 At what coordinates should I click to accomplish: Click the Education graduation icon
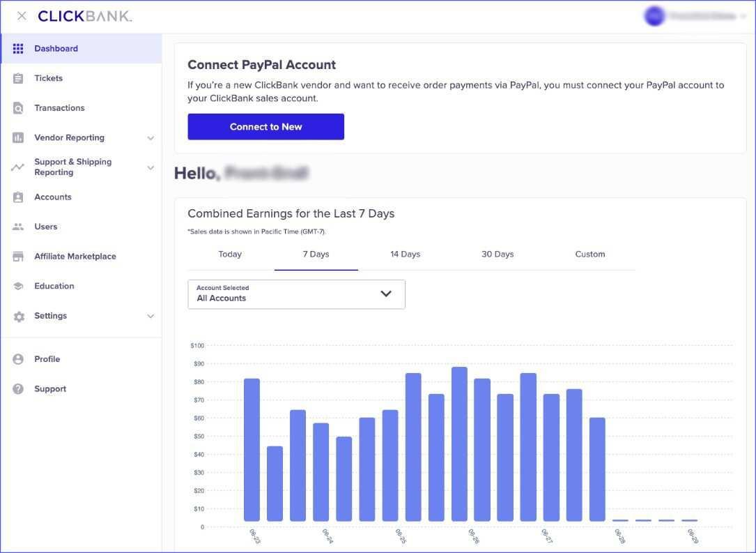[18, 285]
